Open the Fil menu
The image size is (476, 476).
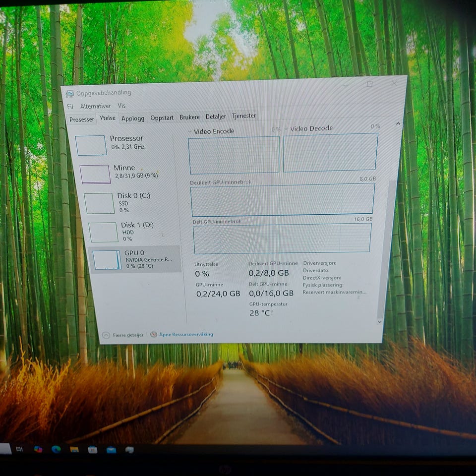[x=70, y=107]
